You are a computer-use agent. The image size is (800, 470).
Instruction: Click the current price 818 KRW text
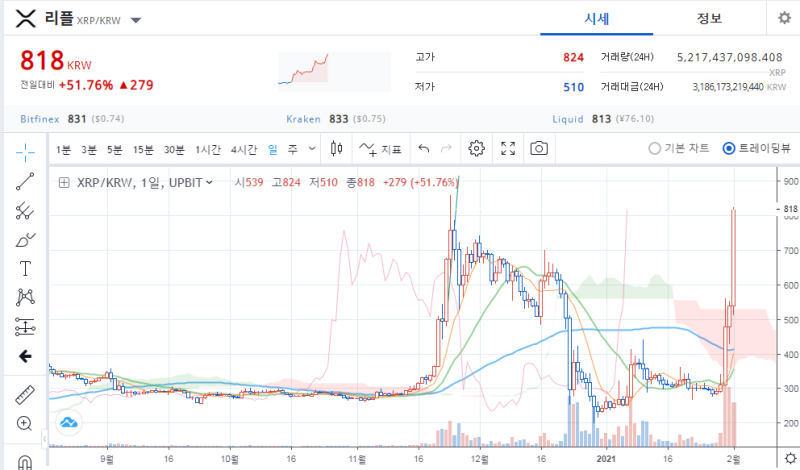pos(56,61)
